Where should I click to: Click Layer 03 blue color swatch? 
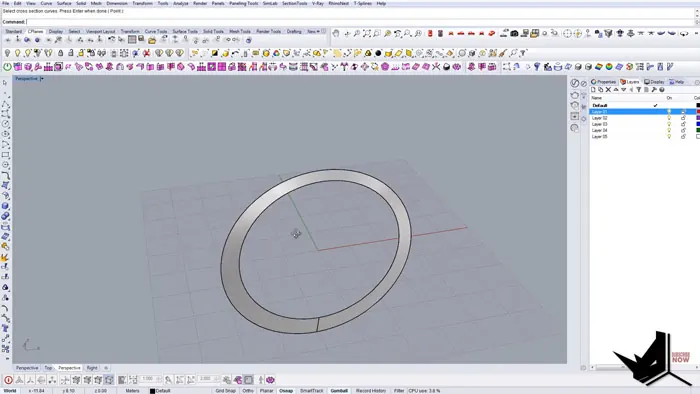click(x=698, y=124)
